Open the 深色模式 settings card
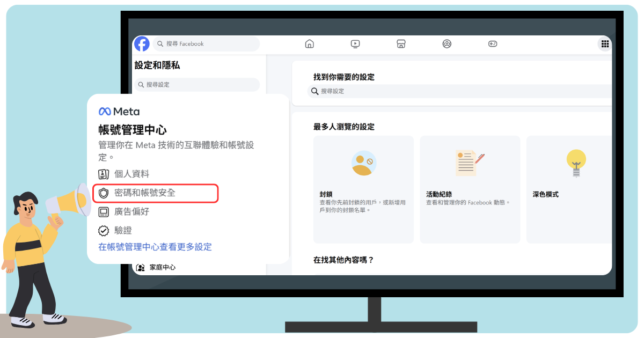The width and height of the screenshot is (644, 338). (x=569, y=189)
